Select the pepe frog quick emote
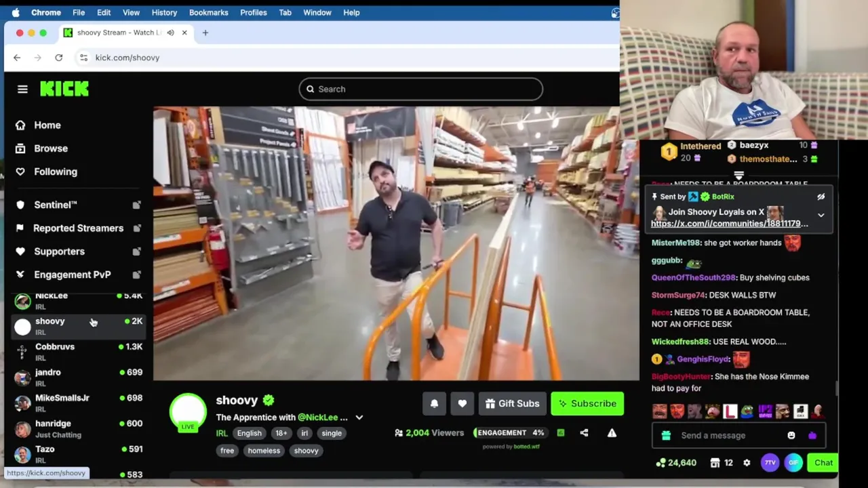Image resolution: width=868 pixels, height=488 pixels. pyautogui.click(x=747, y=411)
